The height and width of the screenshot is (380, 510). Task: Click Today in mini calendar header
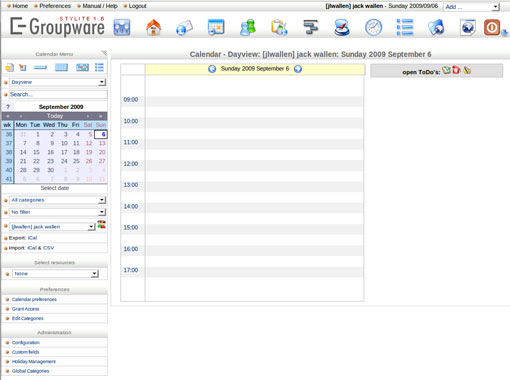55,116
